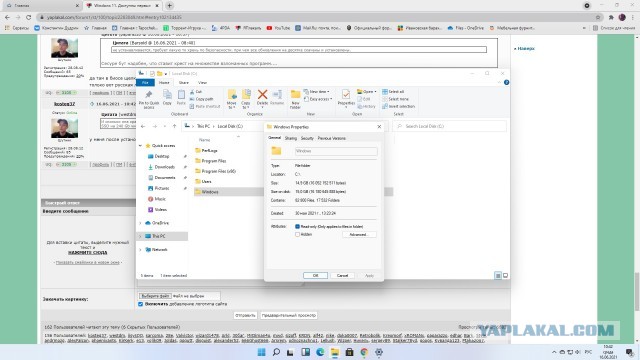Click the New folder icon
The width and height of the screenshot is (640, 360).
click(x=295, y=95)
